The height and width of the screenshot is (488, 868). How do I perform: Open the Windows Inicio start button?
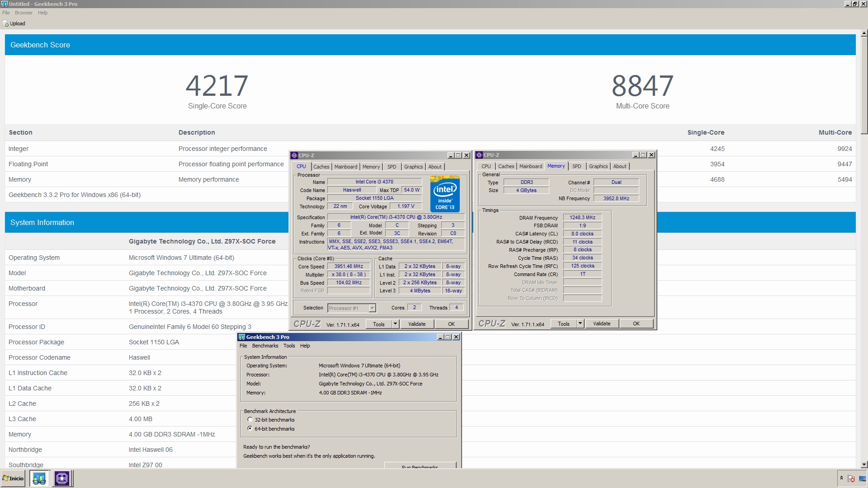pyautogui.click(x=13, y=478)
